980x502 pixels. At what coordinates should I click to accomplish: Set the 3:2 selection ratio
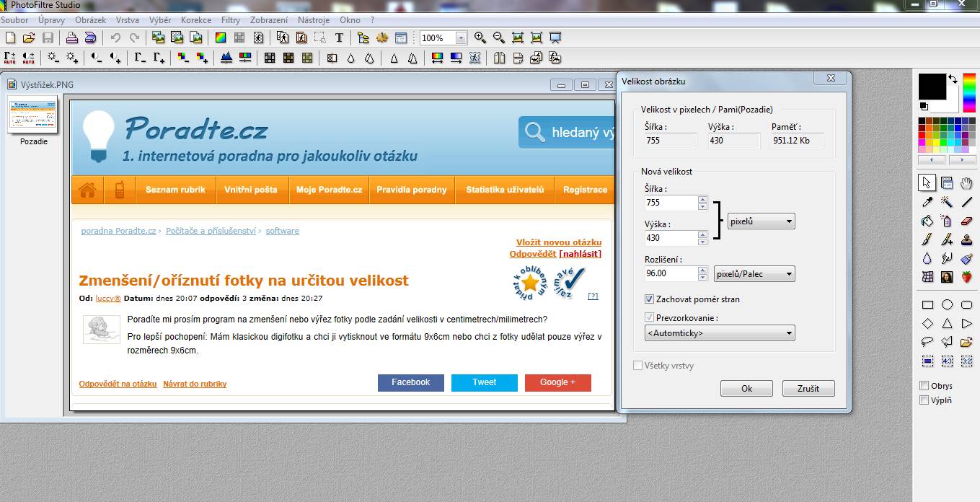(966, 361)
